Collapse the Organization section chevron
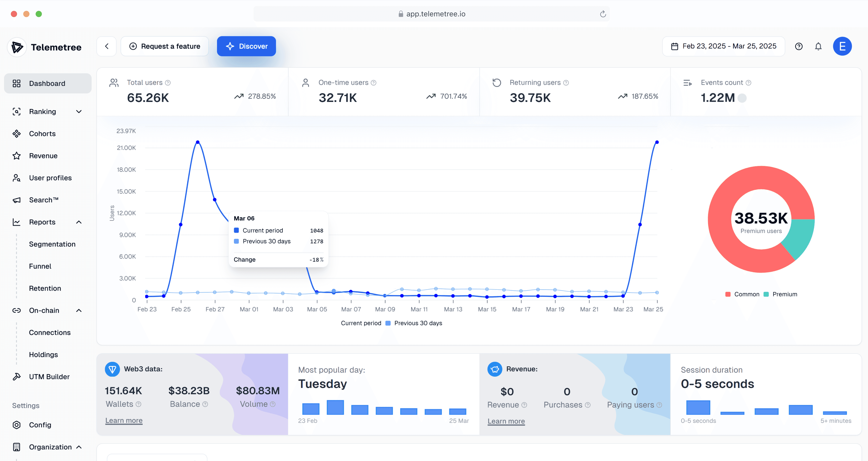The height and width of the screenshot is (461, 868). tap(79, 447)
